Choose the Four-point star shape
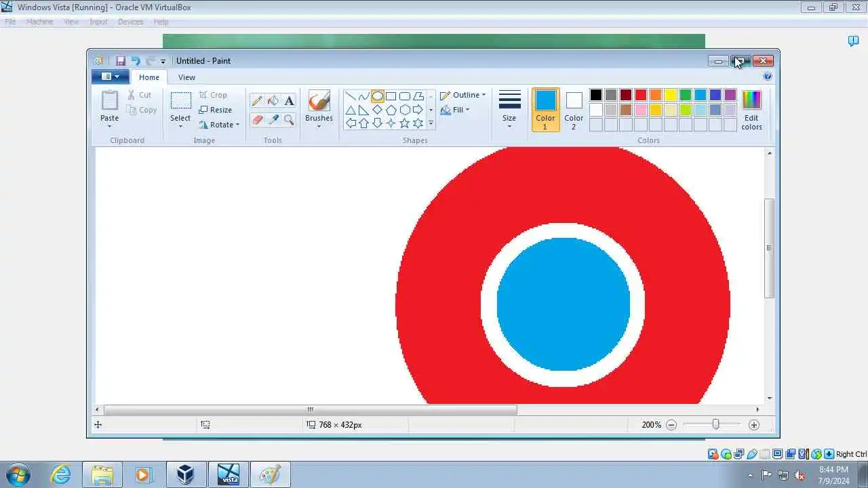 391,123
